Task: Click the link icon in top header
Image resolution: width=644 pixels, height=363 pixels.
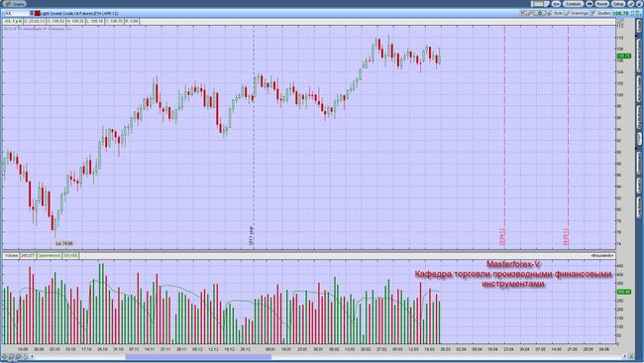Action: [589, 4]
